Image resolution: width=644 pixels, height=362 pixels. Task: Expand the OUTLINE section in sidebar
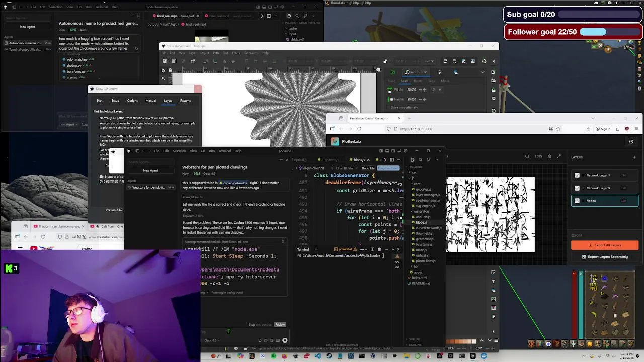[x=415, y=339]
